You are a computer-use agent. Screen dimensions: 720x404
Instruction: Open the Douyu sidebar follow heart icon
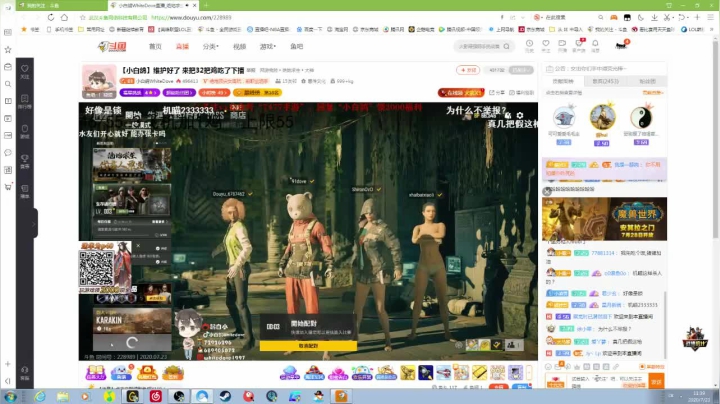[x=25, y=71]
